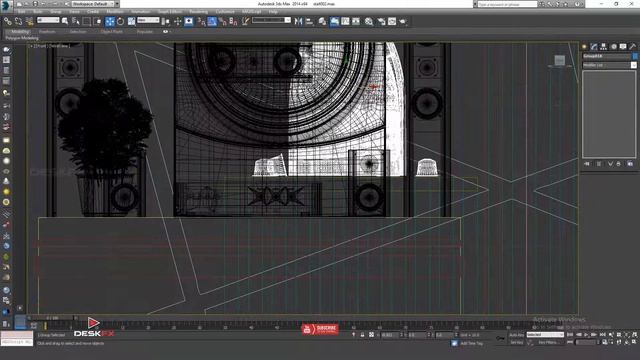Click the Align tool icon
This screenshot has height=360, width=640.
pyautogui.click(x=309, y=21)
